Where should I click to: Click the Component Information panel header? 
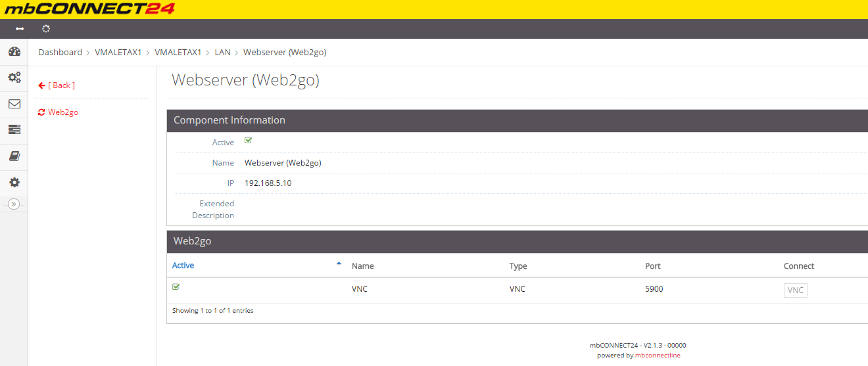click(517, 120)
